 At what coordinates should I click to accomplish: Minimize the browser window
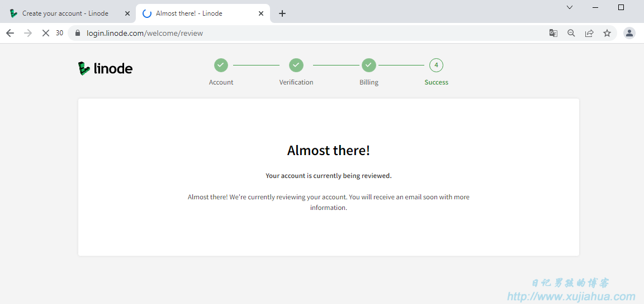click(595, 7)
